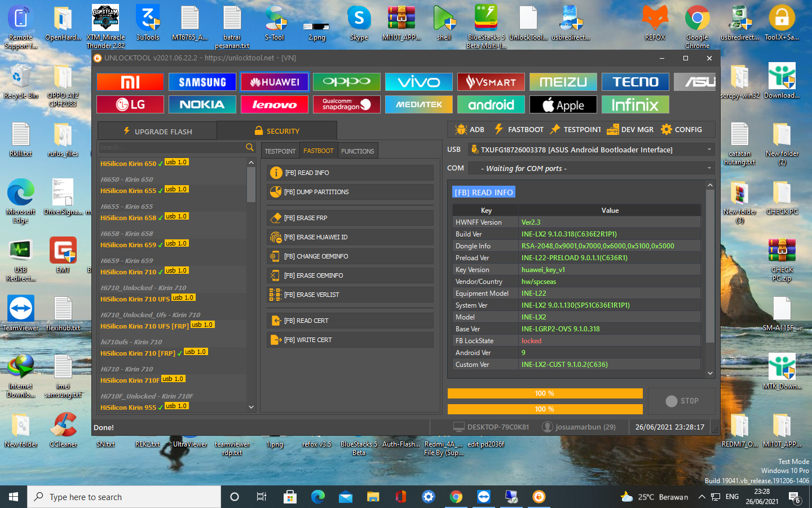Switch to SECURITY tab
The width and height of the screenshot is (812, 508).
click(x=277, y=131)
